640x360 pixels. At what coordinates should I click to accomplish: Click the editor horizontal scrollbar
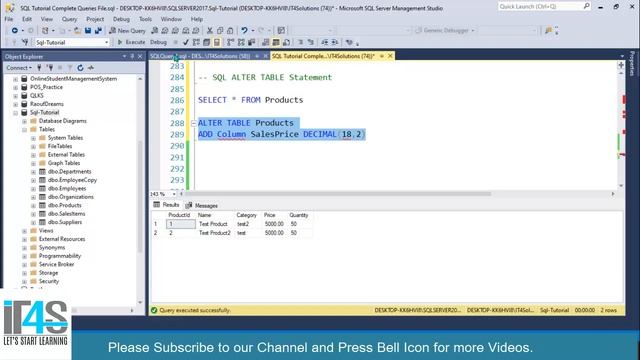(x=337, y=194)
